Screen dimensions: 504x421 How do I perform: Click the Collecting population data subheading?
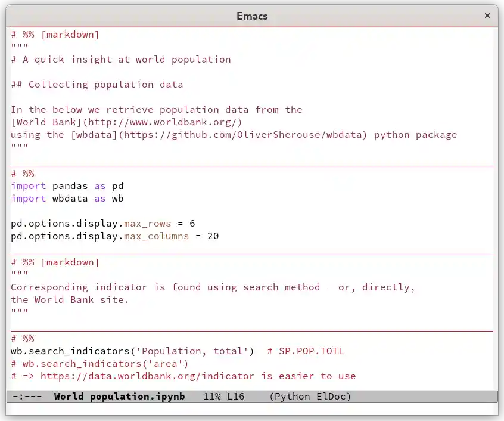click(x=95, y=84)
